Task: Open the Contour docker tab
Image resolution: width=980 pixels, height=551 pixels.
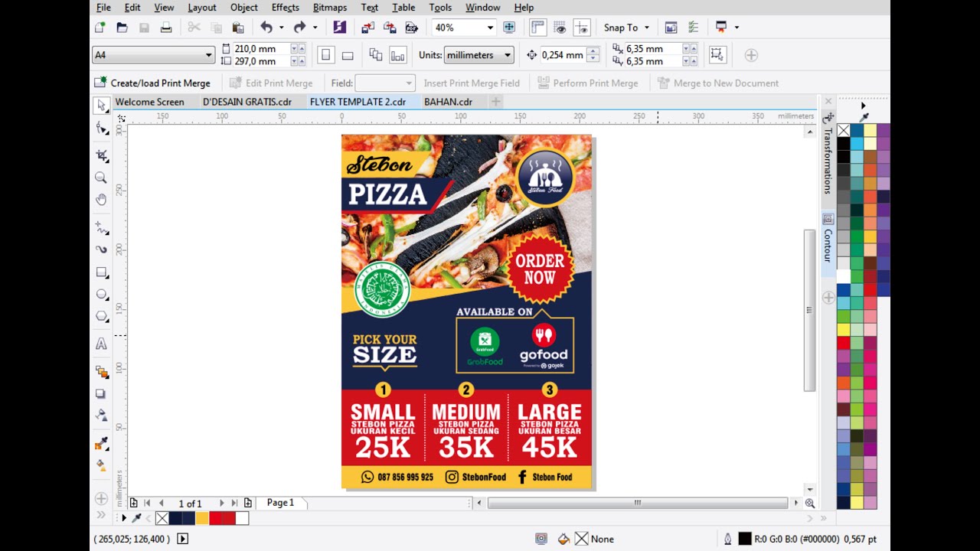Action: click(828, 245)
